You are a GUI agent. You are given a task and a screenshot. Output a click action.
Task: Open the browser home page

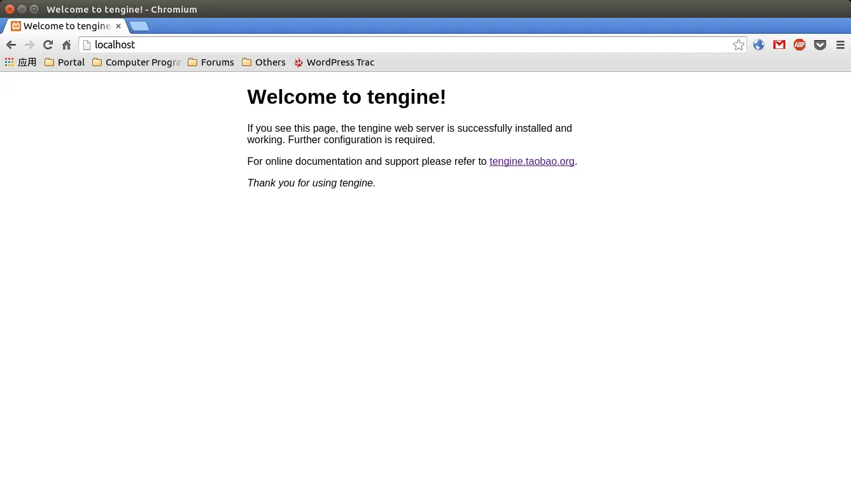(x=66, y=45)
